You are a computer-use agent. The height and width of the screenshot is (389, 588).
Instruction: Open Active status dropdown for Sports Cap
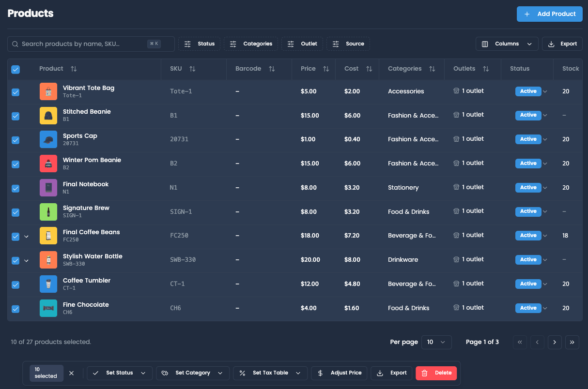[x=545, y=139]
